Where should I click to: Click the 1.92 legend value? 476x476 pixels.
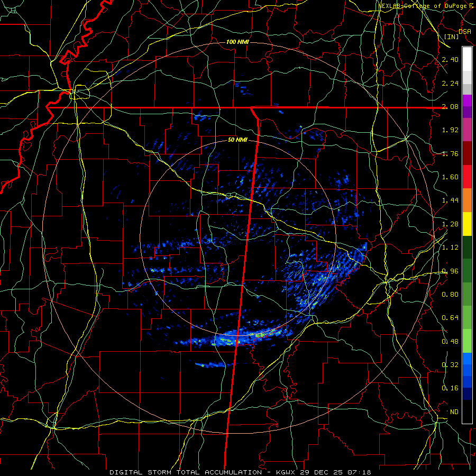tap(450, 130)
